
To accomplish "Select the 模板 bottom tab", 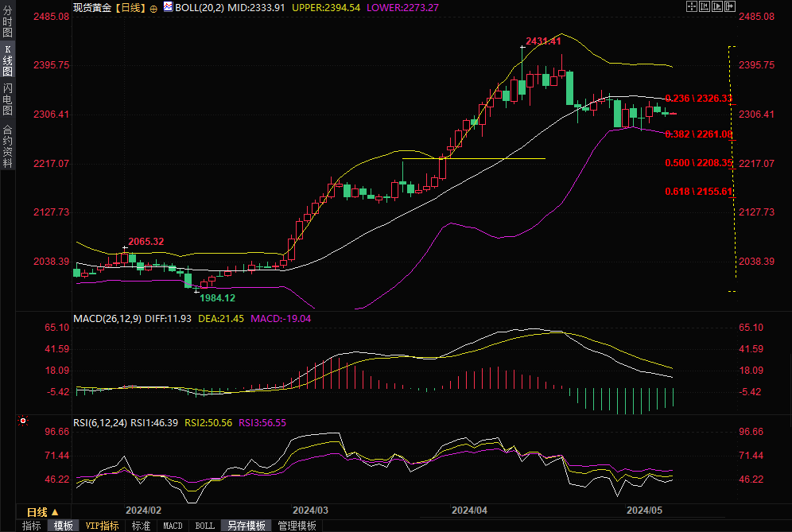I will [64, 526].
